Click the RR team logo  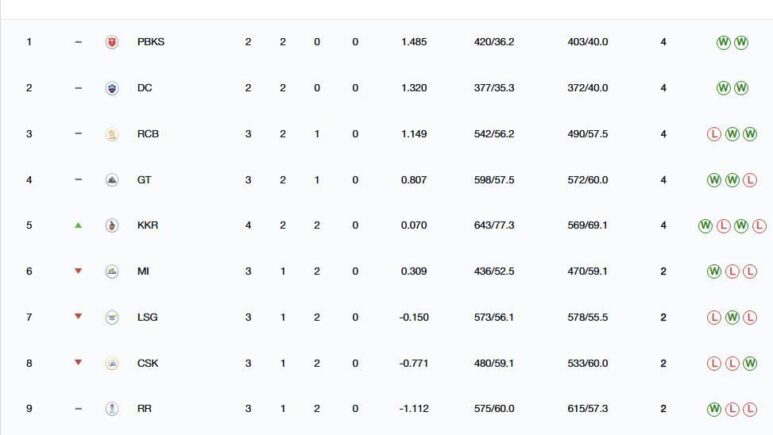point(112,409)
